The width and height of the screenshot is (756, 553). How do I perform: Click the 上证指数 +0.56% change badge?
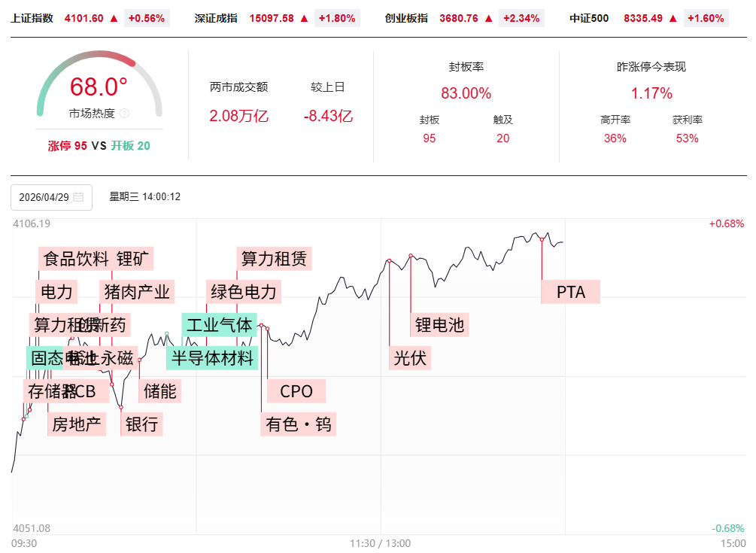[146, 18]
